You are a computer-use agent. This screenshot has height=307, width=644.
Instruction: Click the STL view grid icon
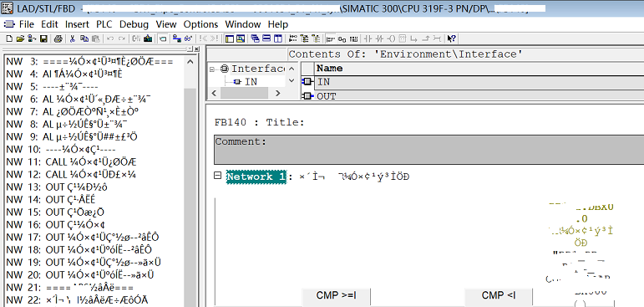(353, 38)
